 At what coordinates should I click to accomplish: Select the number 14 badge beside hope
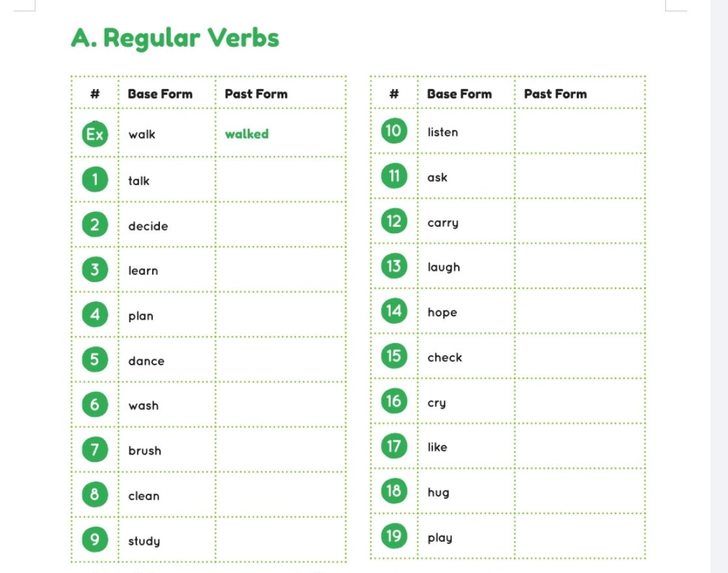coord(394,311)
